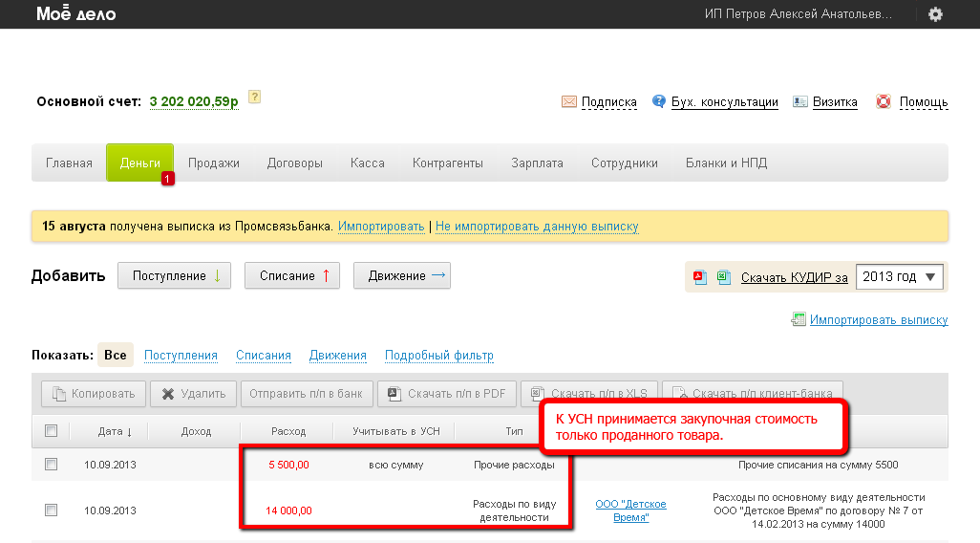Add a Движение entry

coord(402,275)
